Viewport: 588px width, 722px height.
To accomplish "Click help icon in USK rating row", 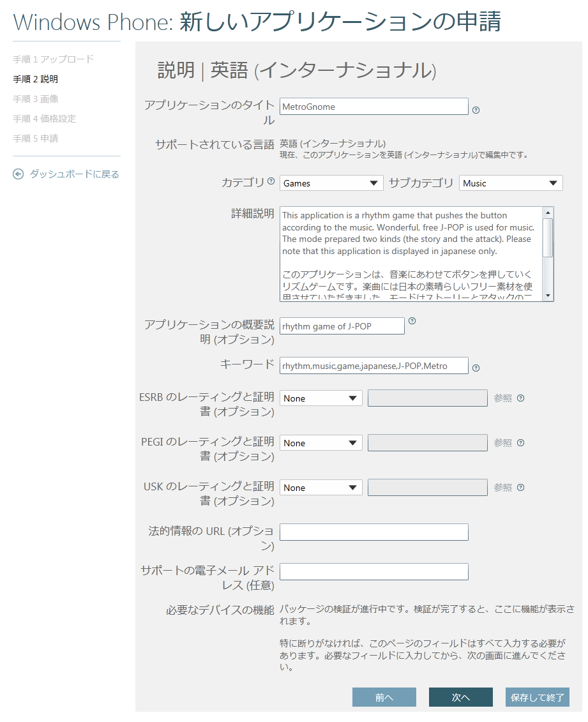I will click(521, 487).
